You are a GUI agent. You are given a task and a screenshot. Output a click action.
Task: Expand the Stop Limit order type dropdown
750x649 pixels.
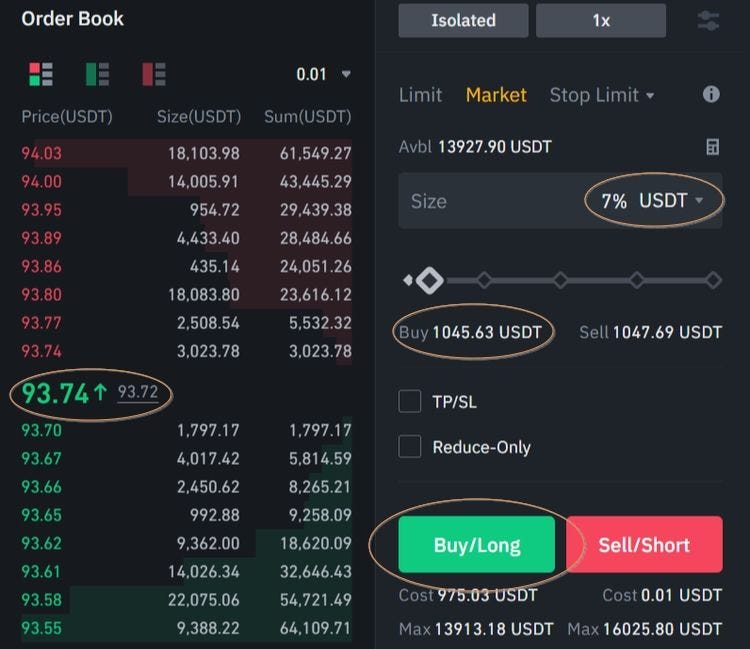coord(602,95)
